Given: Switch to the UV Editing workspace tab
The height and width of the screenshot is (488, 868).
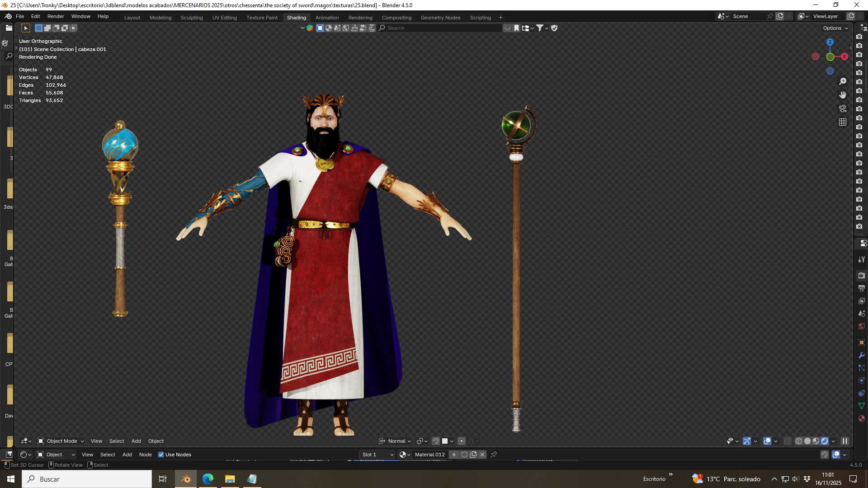Looking at the screenshot, I should [225, 18].
